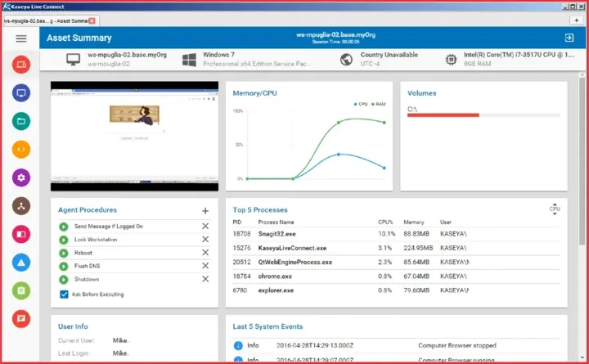Image resolution: width=589 pixels, height=364 pixels.
Task: Select the KaseyaLiveConnect.exe process row
Action: [x=396, y=248]
